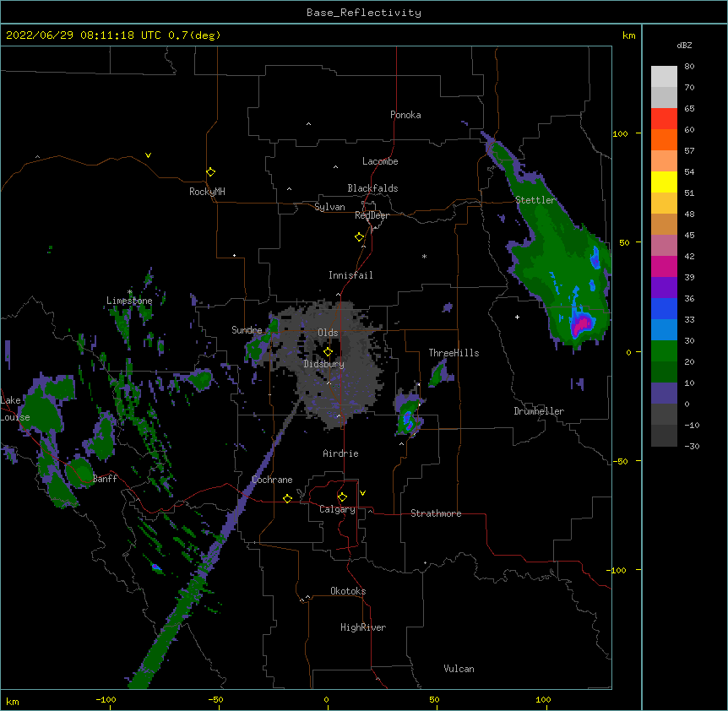Select the Cochrane label

[x=272, y=480]
